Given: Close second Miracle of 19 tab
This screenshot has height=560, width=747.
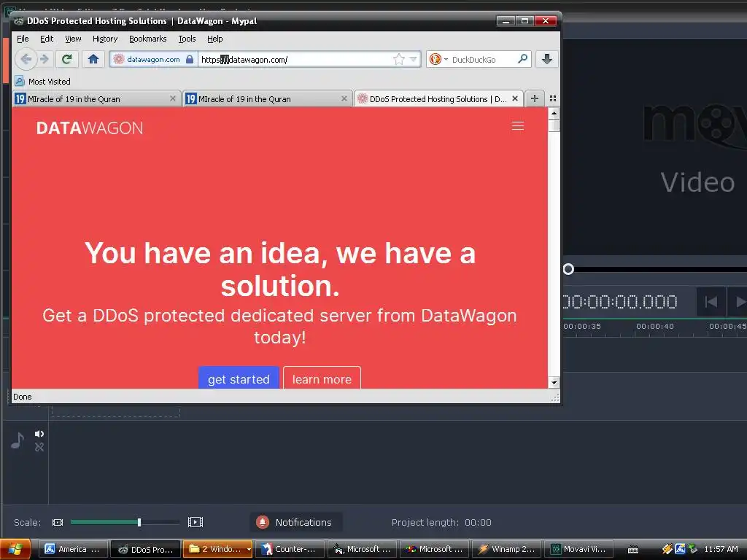Looking at the screenshot, I should point(344,98).
